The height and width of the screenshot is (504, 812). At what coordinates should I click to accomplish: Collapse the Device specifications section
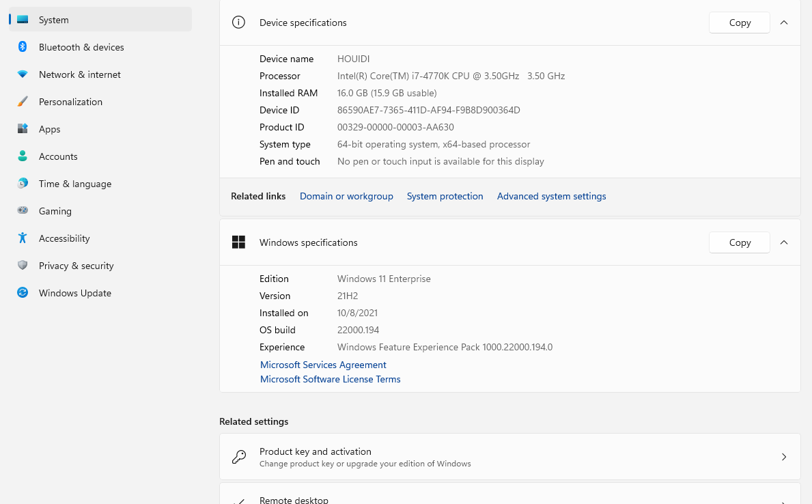point(783,23)
